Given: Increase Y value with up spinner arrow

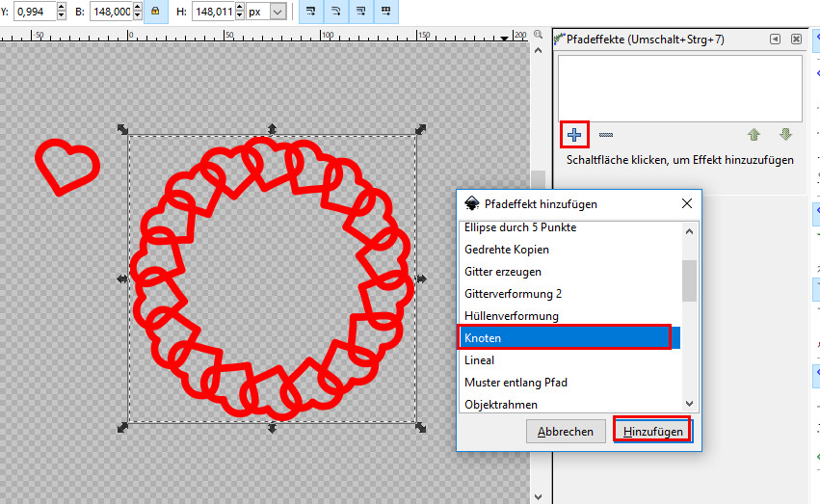Looking at the screenshot, I should (61, 7).
